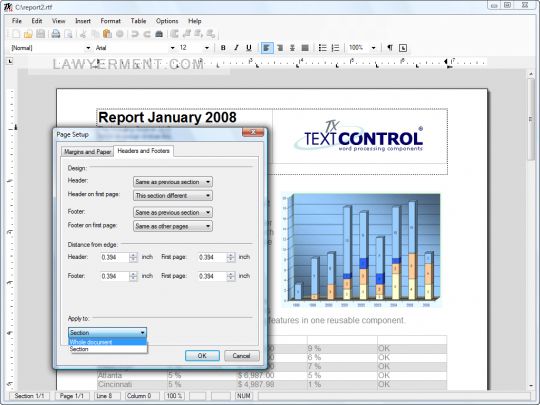Open Find with the binoculars icon

point(159,34)
